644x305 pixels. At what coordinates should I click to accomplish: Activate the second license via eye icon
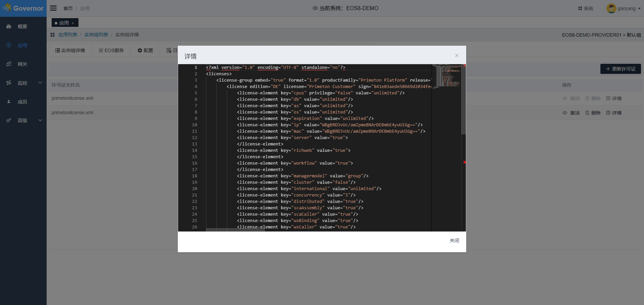click(x=565, y=113)
